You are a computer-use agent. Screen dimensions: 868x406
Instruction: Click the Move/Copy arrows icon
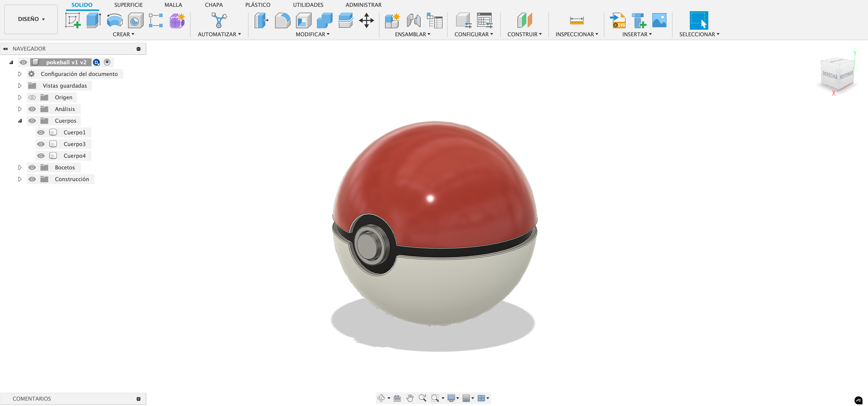point(367,20)
